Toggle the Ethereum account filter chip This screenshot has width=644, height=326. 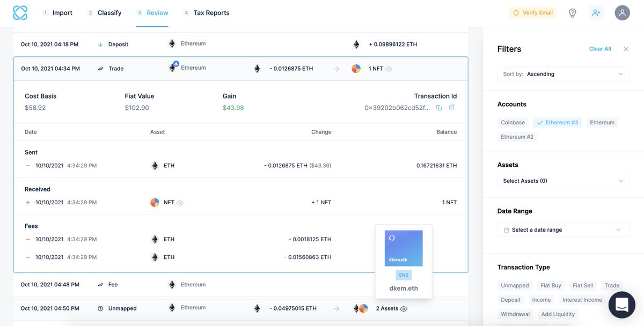[602, 122]
